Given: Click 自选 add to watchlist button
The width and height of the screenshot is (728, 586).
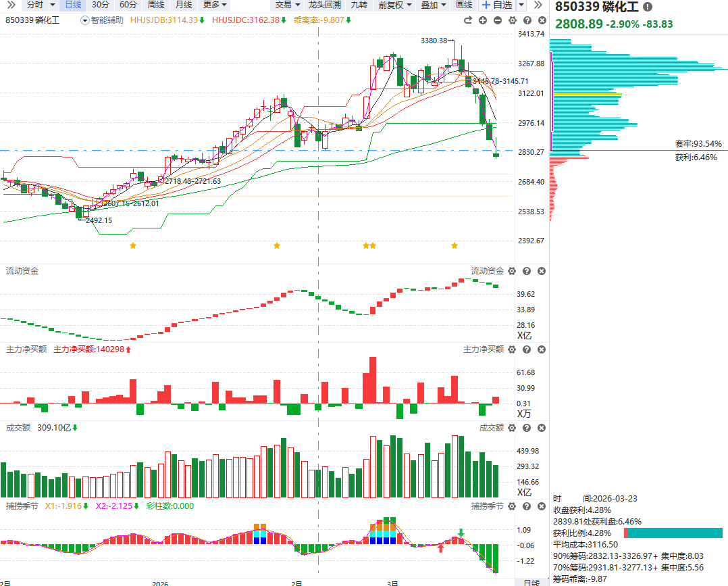Looking at the screenshot, I should pos(496,5).
